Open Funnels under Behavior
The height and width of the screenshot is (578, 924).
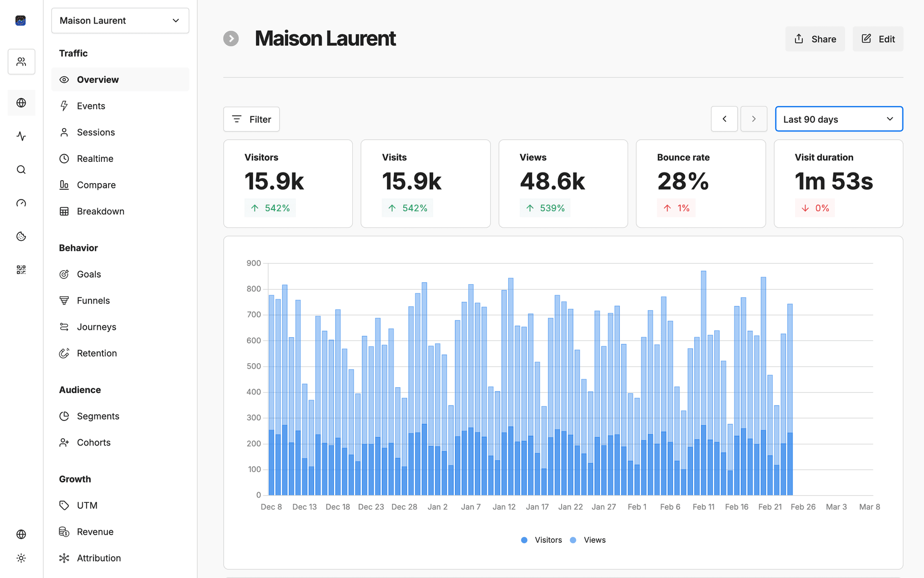point(120,301)
